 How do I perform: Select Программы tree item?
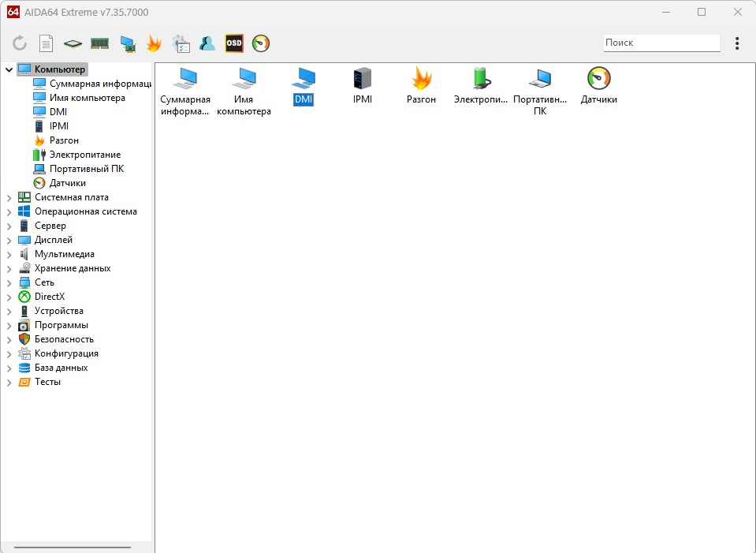(x=53, y=325)
